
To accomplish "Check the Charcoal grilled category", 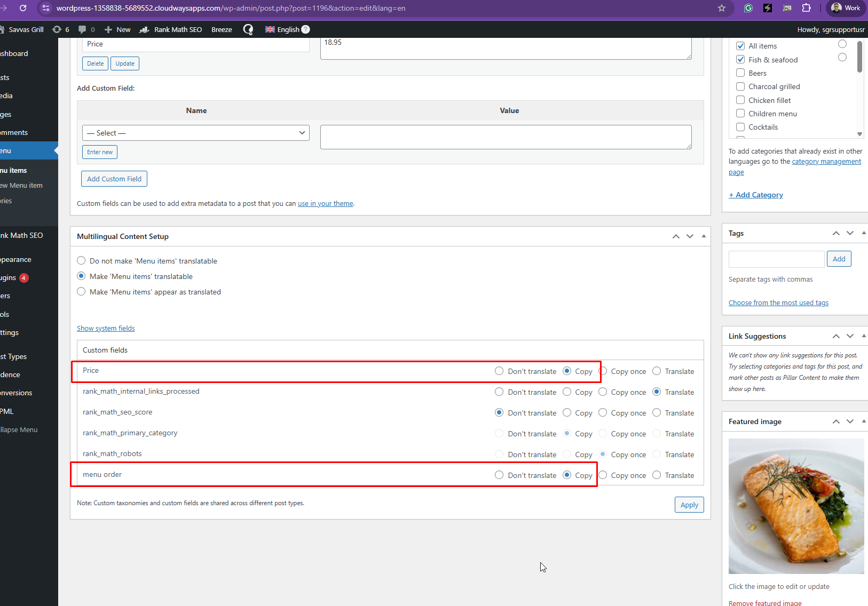I will (x=740, y=86).
